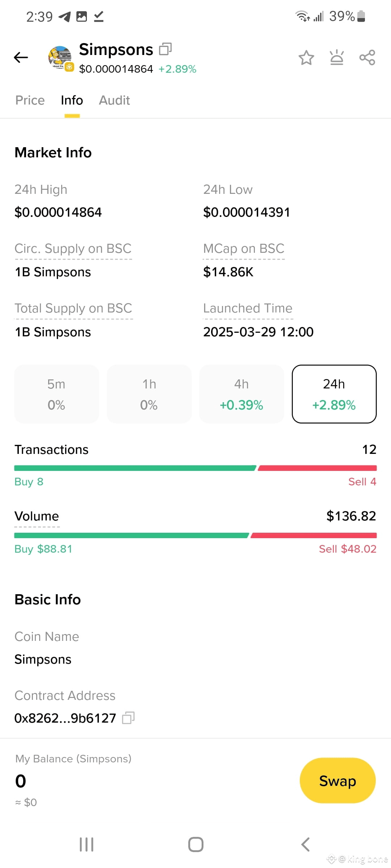The height and width of the screenshot is (868, 391).
Task: Copy the Simpsons token name in the header
Action: point(165,49)
